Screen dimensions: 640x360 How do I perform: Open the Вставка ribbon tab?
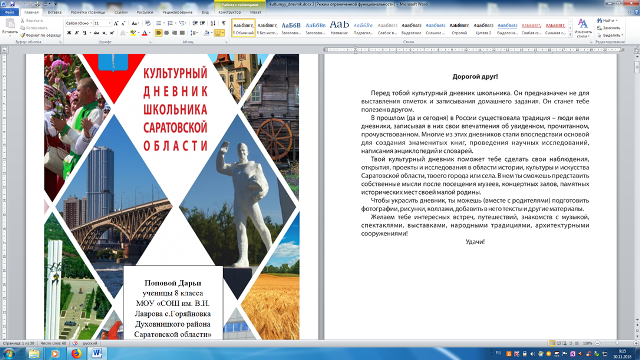[55, 12]
